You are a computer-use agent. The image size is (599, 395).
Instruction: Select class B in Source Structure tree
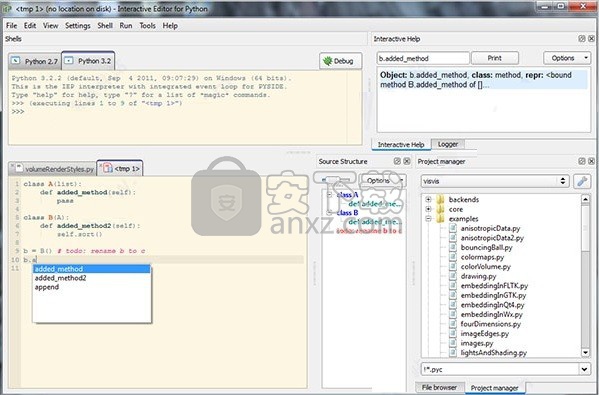[347, 212]
